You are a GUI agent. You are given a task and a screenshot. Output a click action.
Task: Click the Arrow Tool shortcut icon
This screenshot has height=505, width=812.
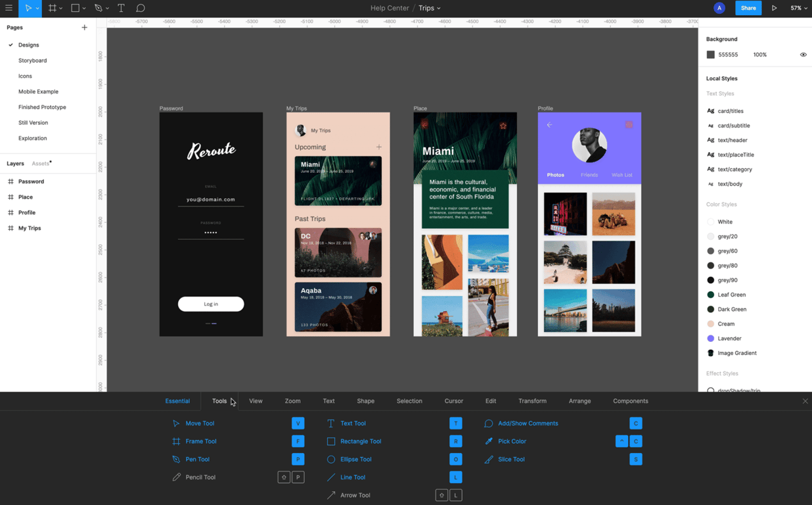[331, 495]
